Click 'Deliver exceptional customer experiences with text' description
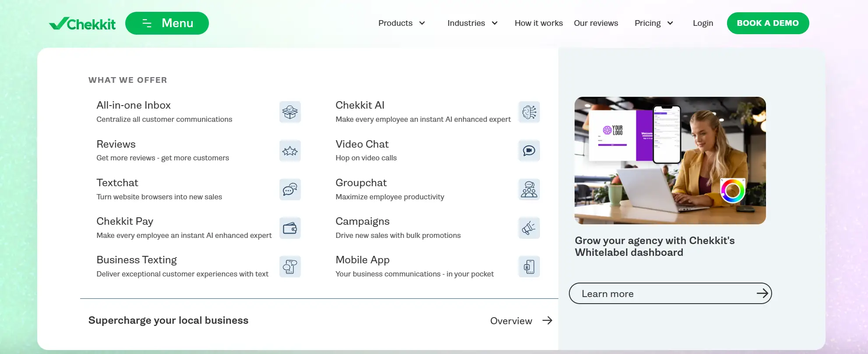868x354 pixels. [182, 274]
